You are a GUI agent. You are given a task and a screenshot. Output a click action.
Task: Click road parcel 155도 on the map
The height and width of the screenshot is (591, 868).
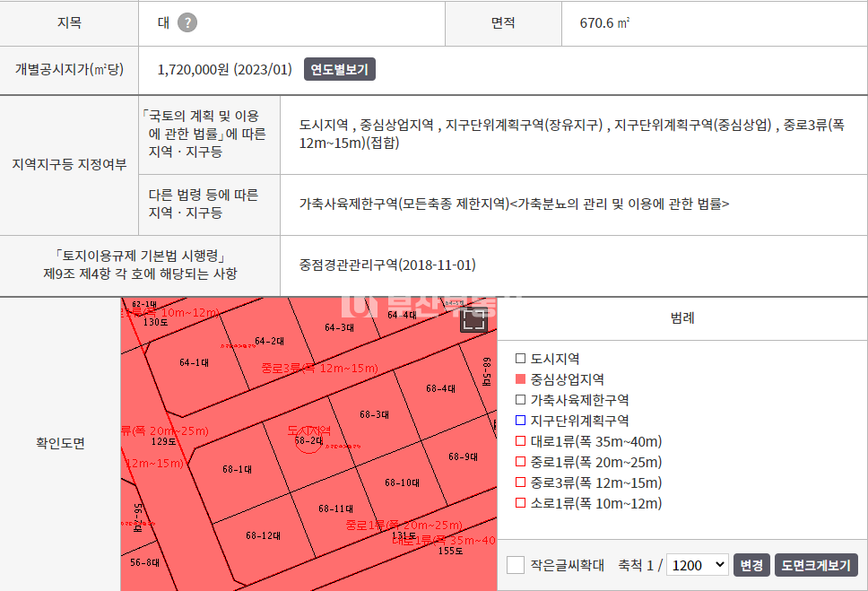point(451,551)
